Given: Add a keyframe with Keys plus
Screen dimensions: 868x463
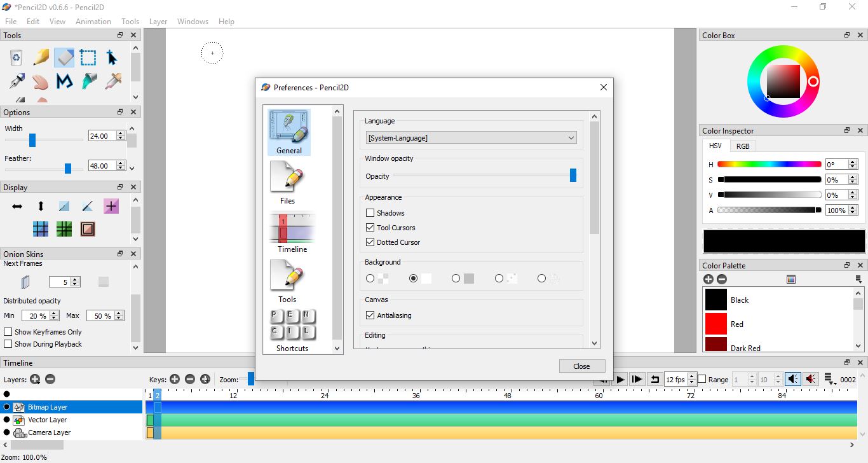Looking at the screenshot, I should tap(175, 379).
